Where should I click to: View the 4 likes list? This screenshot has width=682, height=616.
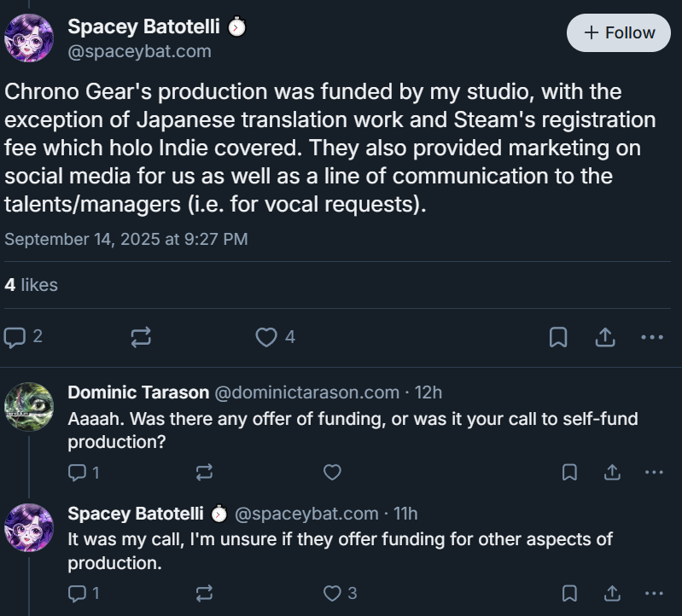click(31, 284)
